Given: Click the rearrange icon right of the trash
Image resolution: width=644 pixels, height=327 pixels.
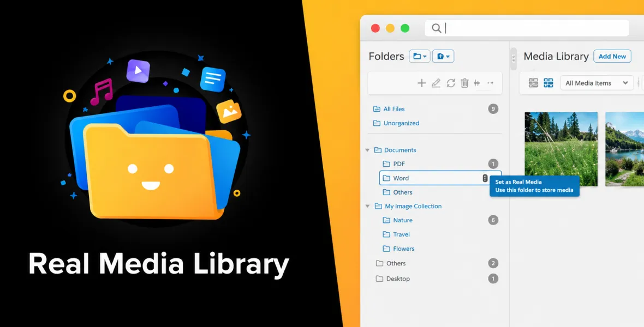Looking at the screenshot, I should coord(477,83).
